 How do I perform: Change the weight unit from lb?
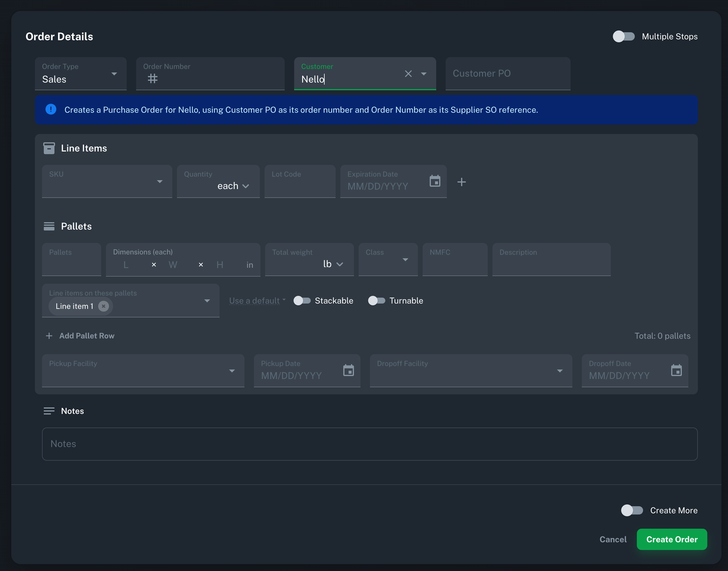tap(333, 264)
